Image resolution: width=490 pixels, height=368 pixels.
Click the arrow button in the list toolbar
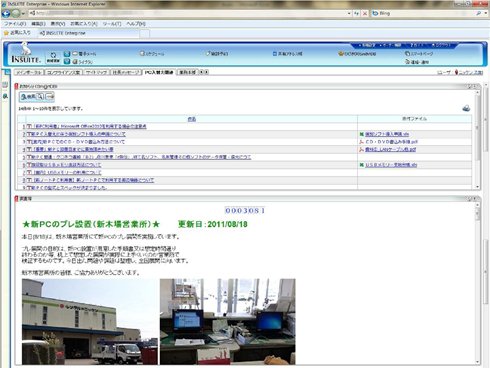pos(50,97)
